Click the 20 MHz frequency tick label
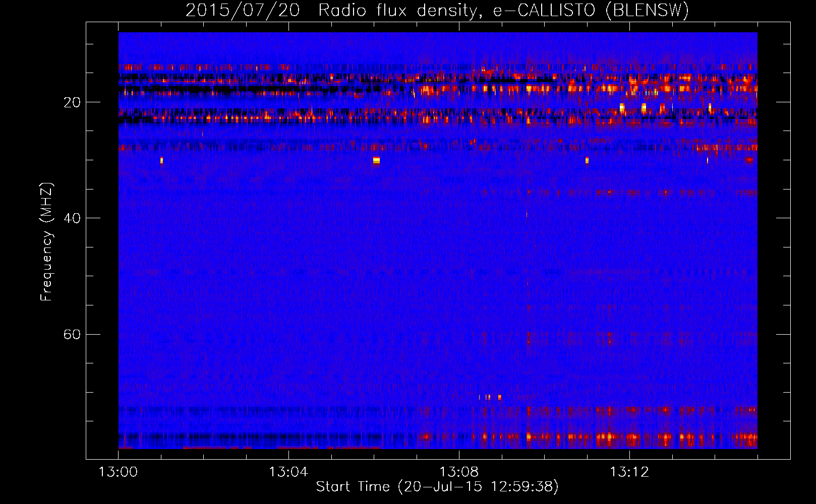816x504 pixels. click(72, 102)
